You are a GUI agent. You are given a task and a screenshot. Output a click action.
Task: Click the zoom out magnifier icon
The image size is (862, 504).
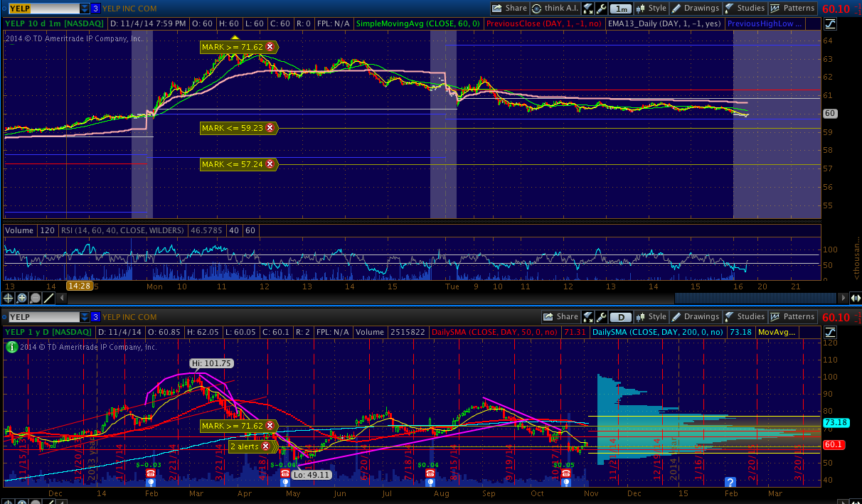[x=35, y=299]
